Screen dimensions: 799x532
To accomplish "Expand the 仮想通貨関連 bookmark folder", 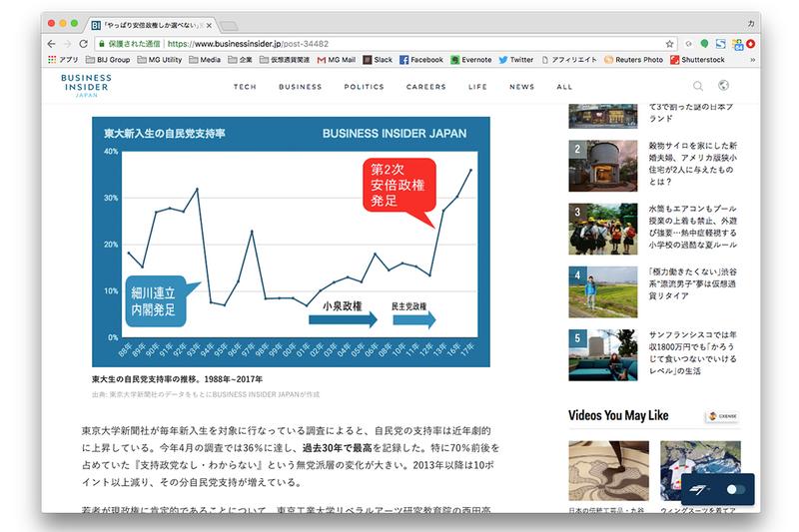I will 285,60.
